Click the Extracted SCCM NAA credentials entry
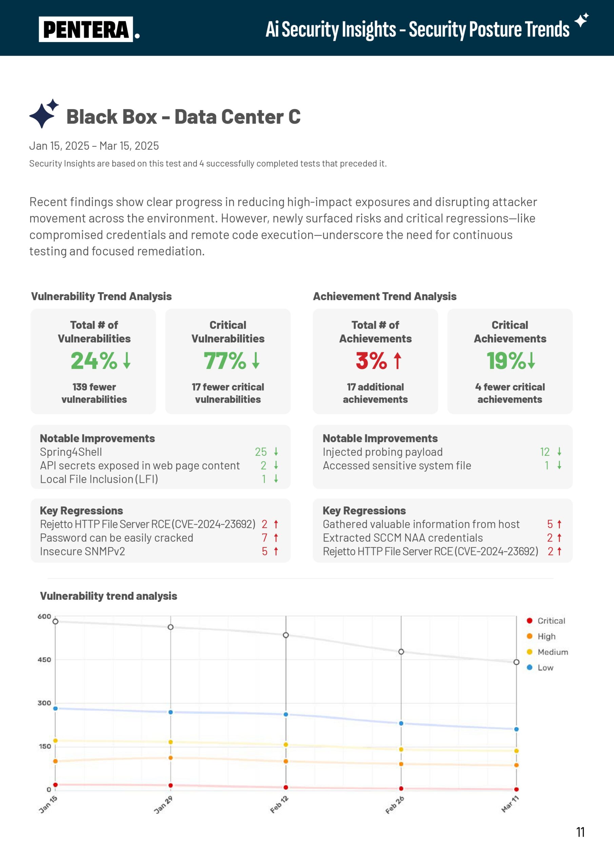 pyautogui.click(x=403, y=538)
